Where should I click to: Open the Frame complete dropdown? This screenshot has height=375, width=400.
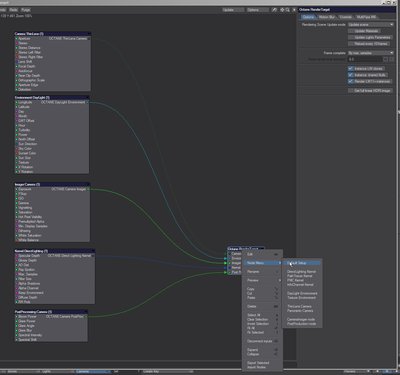(x=371, y=53)
